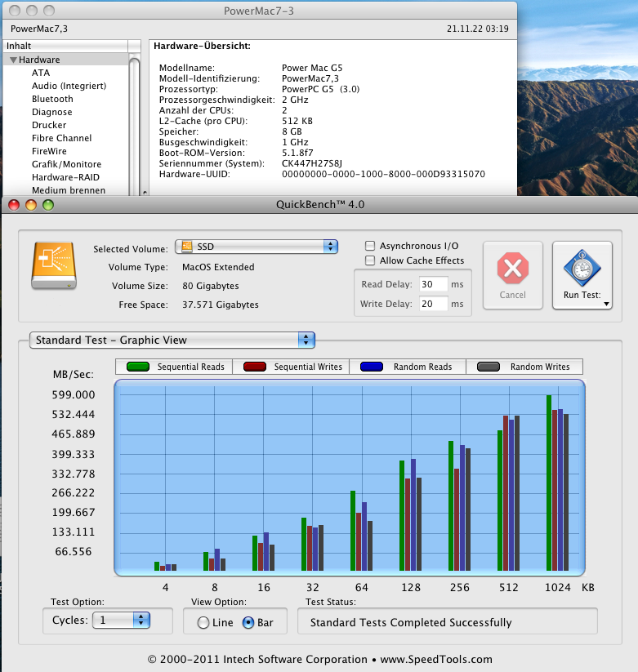Select Fibre Channel in the hardware list
Viewport: 638px width, 672px height.
pyautogui.click(x=62, y=139)
